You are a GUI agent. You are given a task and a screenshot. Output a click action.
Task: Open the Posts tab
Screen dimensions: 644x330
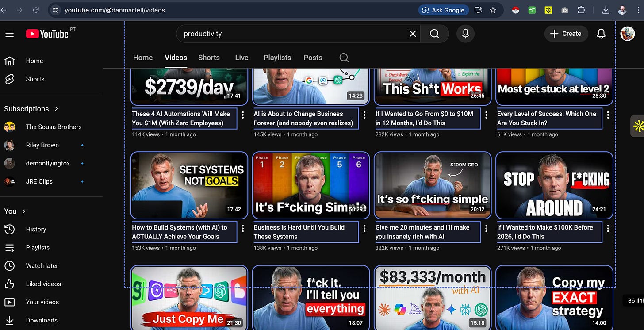click(x=313, y=58)
